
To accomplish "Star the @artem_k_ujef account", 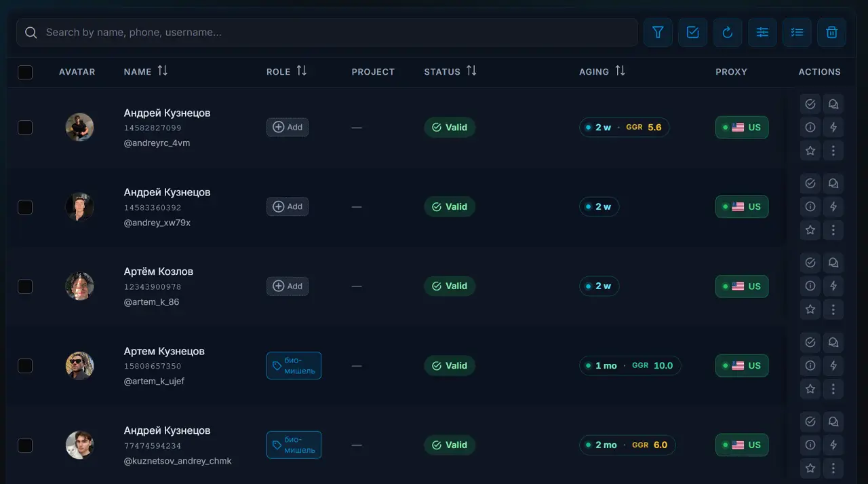I will (810, 389).
